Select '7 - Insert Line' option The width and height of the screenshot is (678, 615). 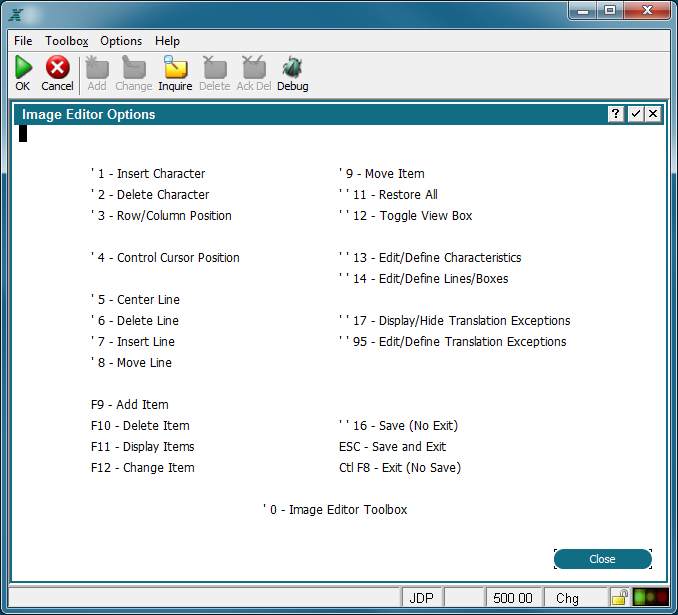[x=133, y=342]
